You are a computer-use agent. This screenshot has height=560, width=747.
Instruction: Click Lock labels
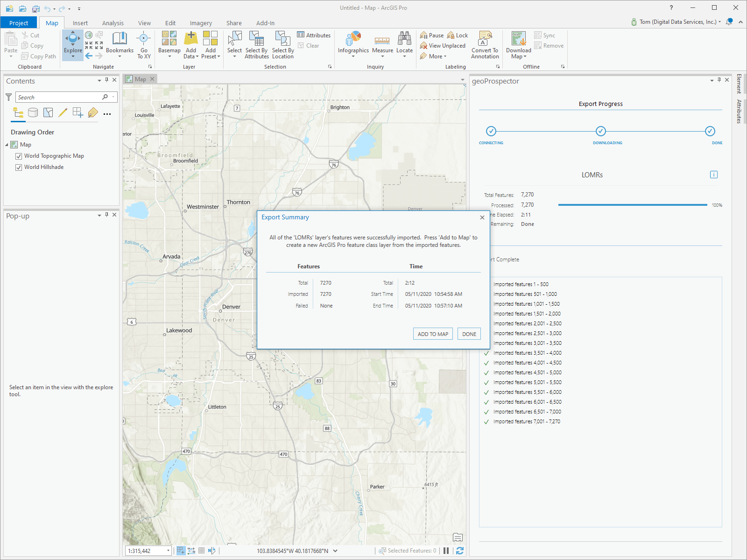pyautogui.click(x=458, y=35)
